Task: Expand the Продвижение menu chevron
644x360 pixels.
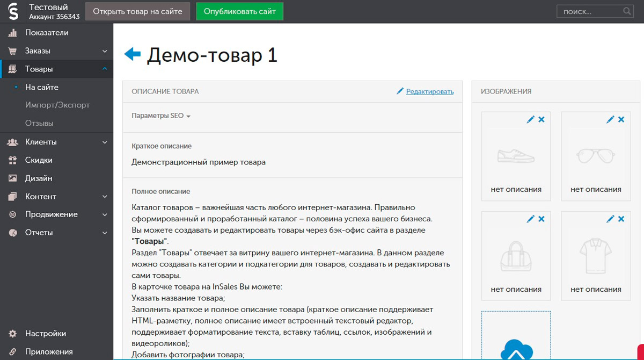Action: (x=105, y=214)
